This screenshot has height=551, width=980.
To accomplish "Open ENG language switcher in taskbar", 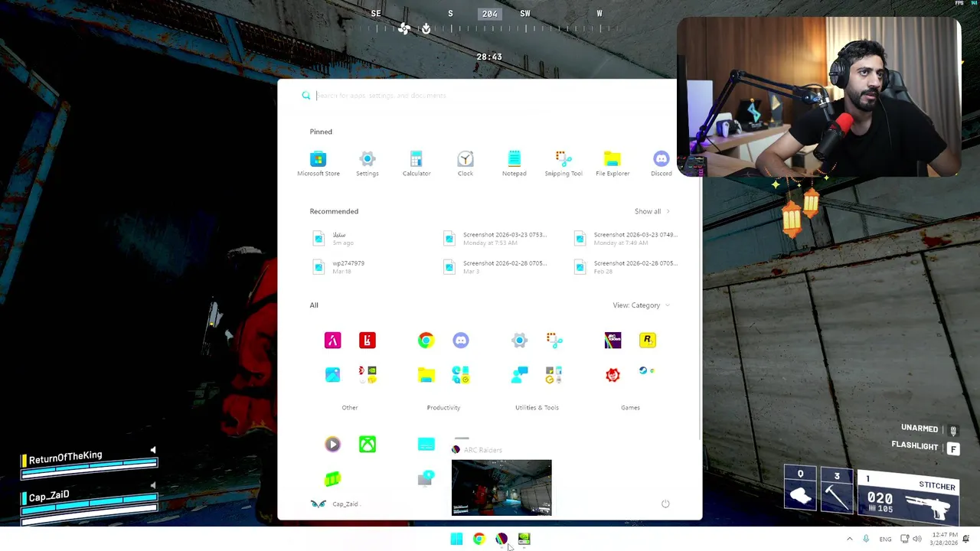I will [x=885, y=539].
